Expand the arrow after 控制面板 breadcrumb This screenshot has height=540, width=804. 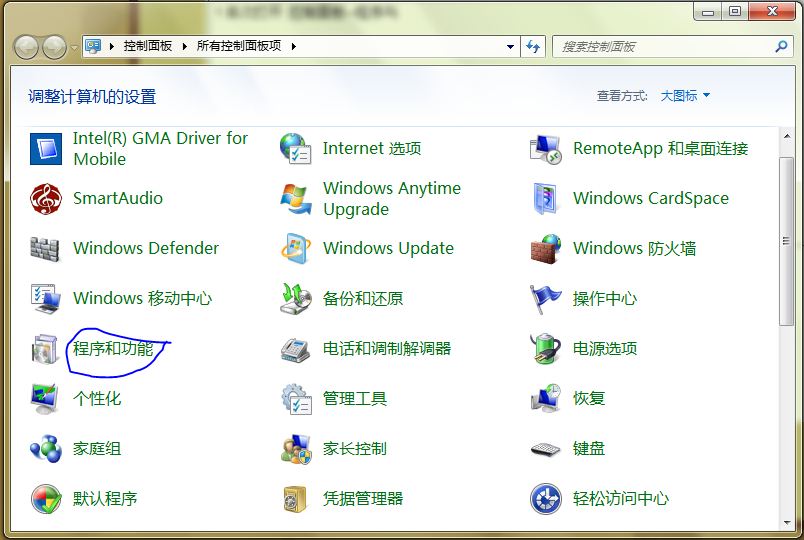pyautogui.click(x=185, y=46)
